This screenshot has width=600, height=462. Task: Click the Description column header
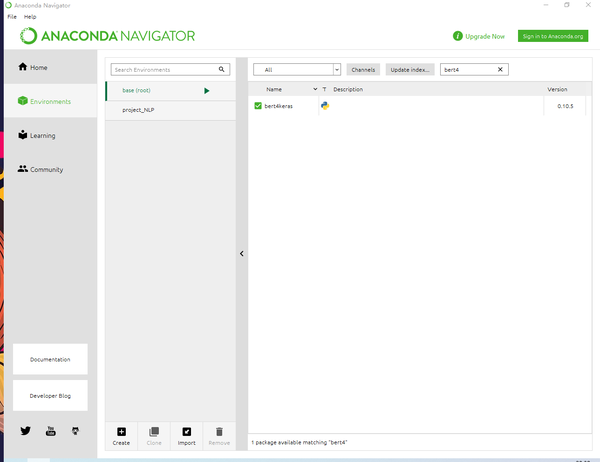coord(348,89)
